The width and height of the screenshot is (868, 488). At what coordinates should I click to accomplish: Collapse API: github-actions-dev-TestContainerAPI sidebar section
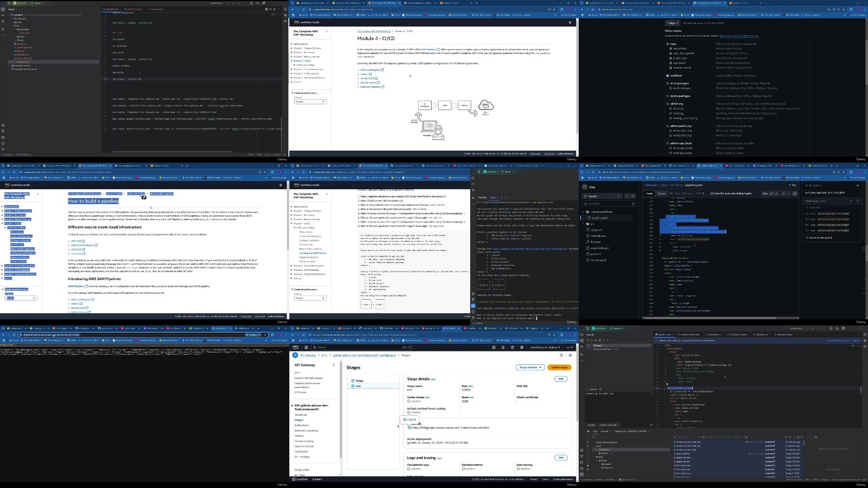(x=292, y=405)
